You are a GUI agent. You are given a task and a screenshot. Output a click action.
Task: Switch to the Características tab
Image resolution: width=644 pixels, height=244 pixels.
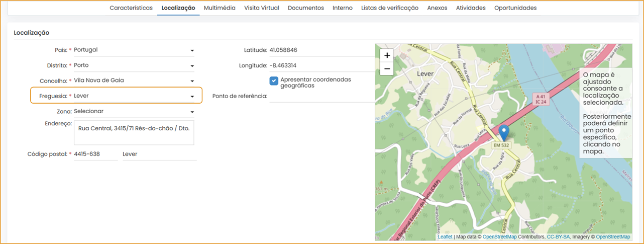pyautogui.click(x=131, y=8)
